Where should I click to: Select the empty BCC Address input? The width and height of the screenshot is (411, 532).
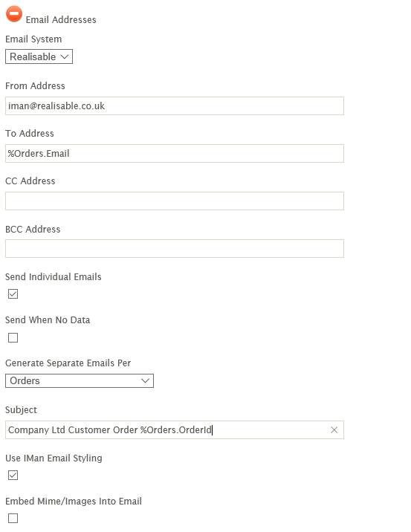pyautogui.click(x=175, y=248)
